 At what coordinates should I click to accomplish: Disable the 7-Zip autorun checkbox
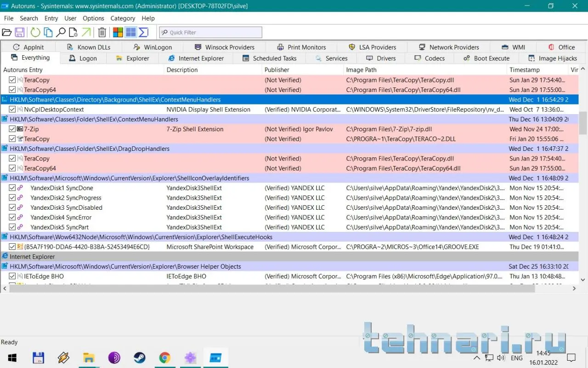coord(12,129)
